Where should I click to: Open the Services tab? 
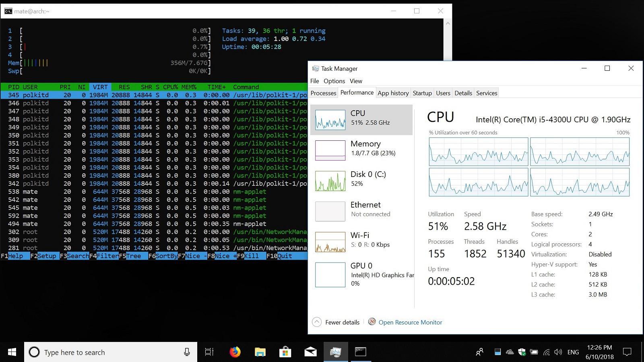[x=486, y=93]
